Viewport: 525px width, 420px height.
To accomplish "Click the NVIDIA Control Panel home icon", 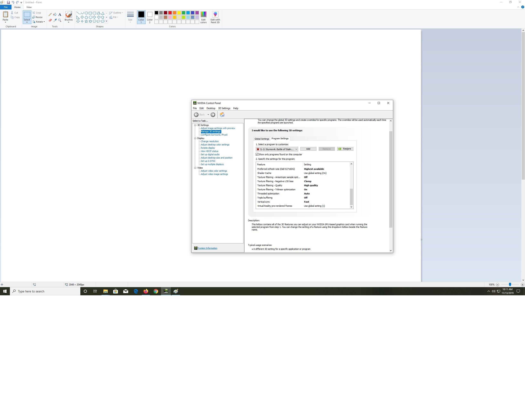I will click(222, 115).
